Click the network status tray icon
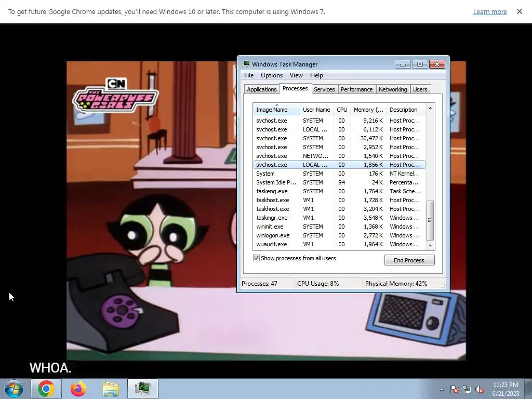 click(x=467, y=389)
